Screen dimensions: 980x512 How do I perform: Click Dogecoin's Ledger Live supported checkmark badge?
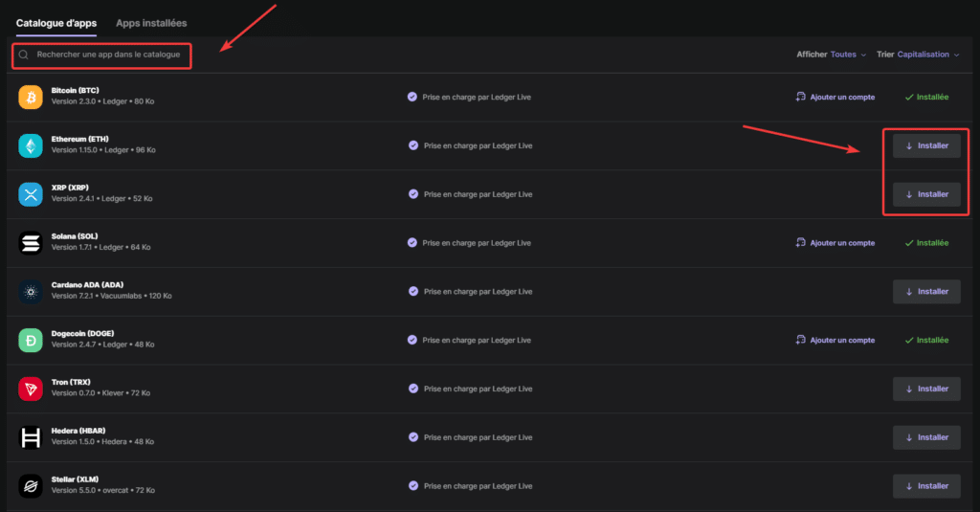click(412, 340)
